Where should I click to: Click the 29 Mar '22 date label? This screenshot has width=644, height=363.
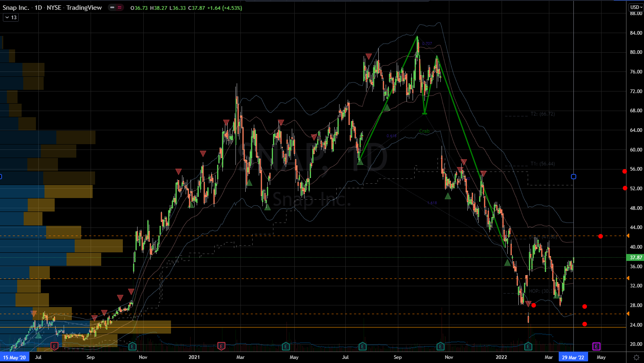pos(573,357)
